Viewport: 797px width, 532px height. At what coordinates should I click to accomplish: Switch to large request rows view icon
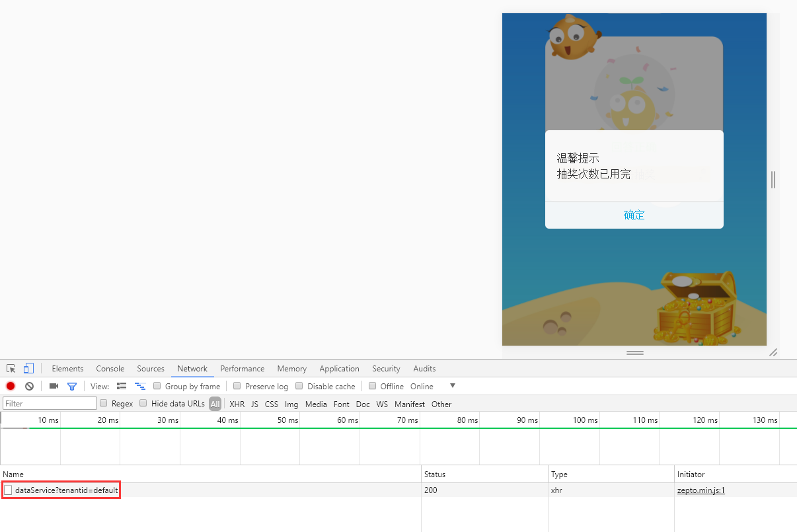point(122,387)
